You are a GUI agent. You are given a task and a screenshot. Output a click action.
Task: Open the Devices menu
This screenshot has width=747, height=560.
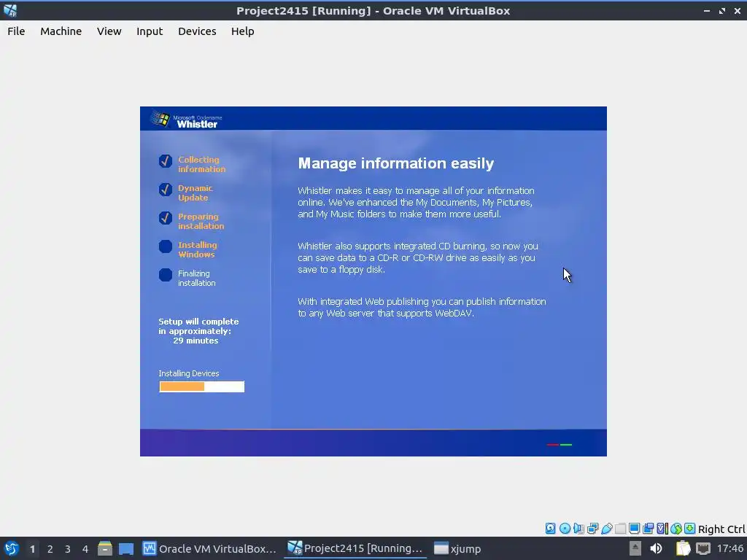coord(197,31)
